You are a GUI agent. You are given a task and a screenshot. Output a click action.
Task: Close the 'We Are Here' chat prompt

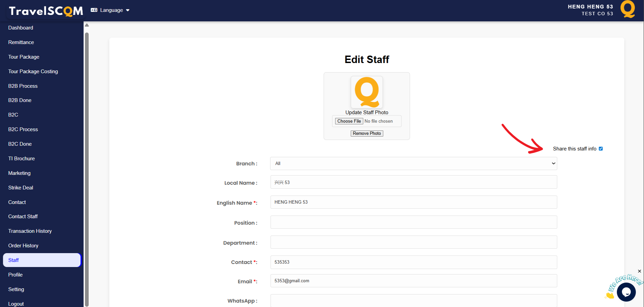pos(639,271)
